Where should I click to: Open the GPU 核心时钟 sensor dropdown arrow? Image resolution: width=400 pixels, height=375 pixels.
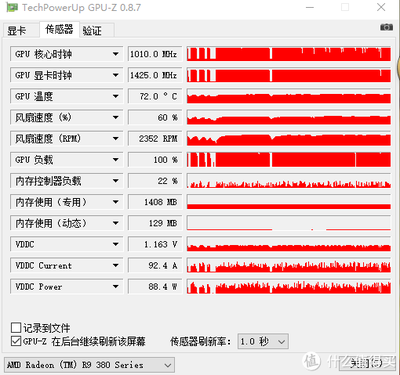(116, 54)
